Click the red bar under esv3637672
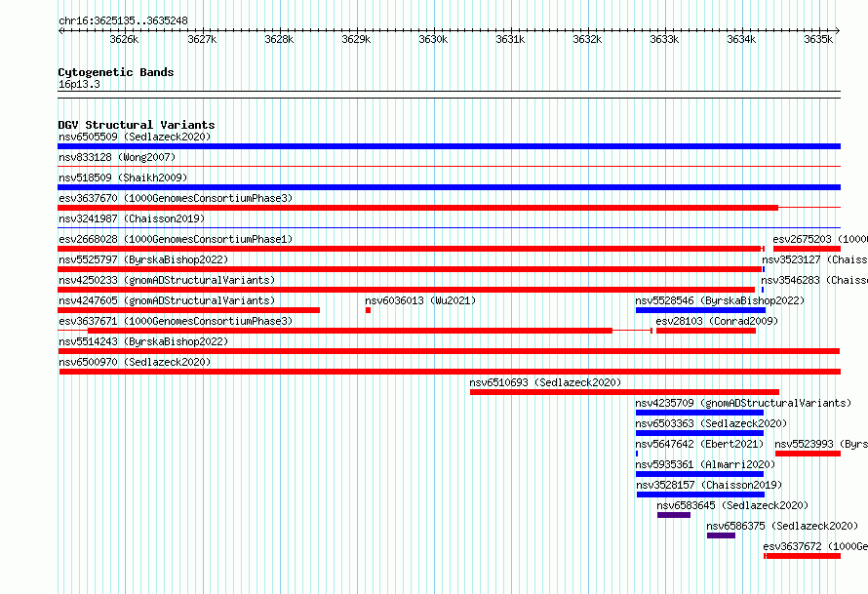 pos(802,556)
